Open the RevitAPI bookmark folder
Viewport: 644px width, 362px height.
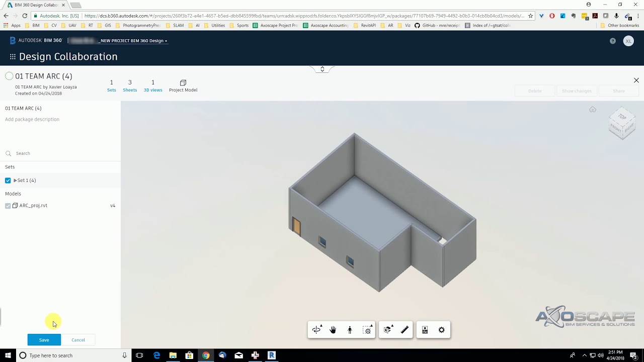point(365,25)
